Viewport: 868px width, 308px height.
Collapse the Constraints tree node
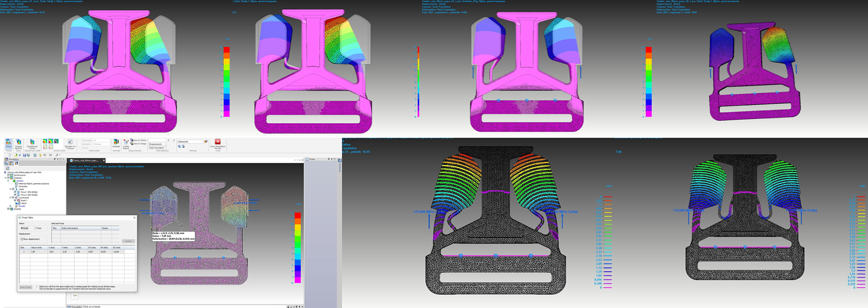point(10,198)
